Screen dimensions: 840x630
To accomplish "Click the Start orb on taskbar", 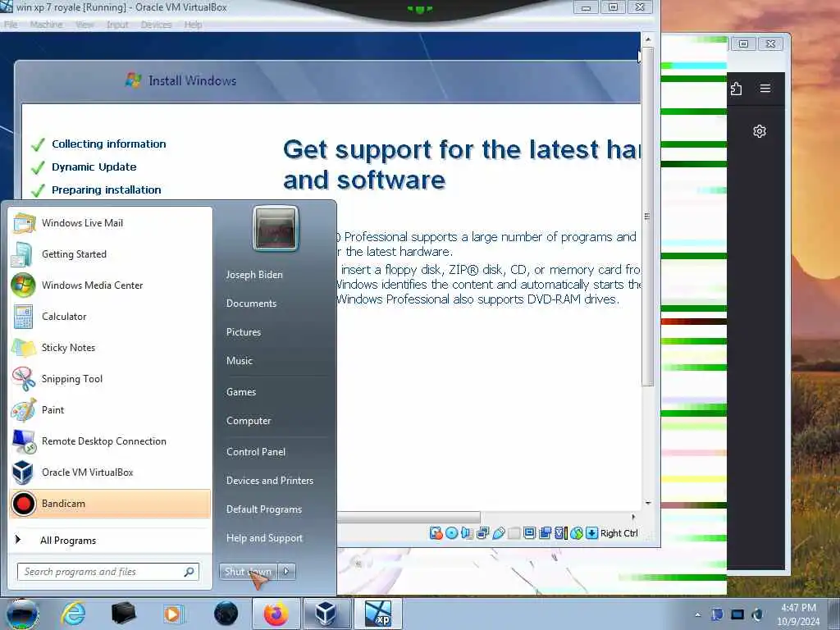I will coord(22,614).
